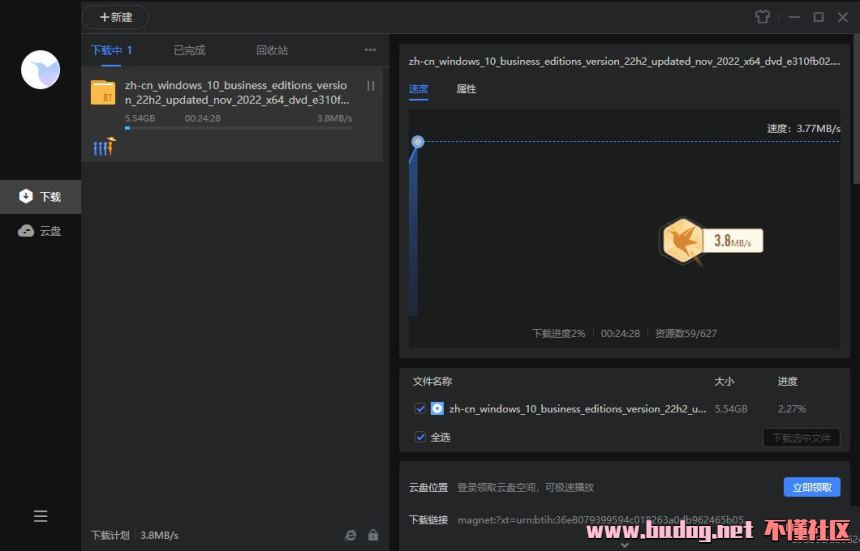The height and width of the screenshot is (551, 860).
Task: Click the 立即领取 claim button
Action: (812, 487)
